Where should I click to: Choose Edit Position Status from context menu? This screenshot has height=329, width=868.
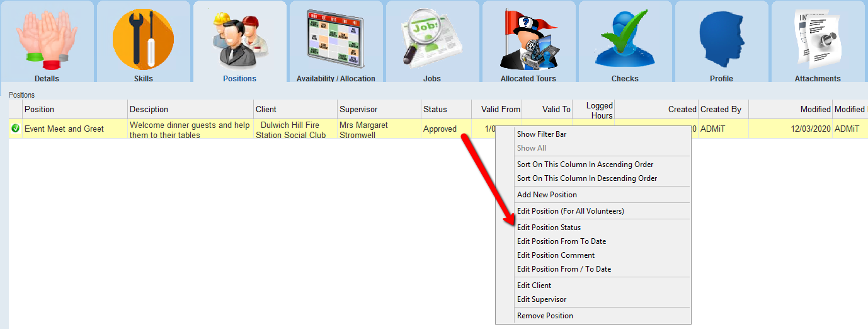tap(549, 228)
